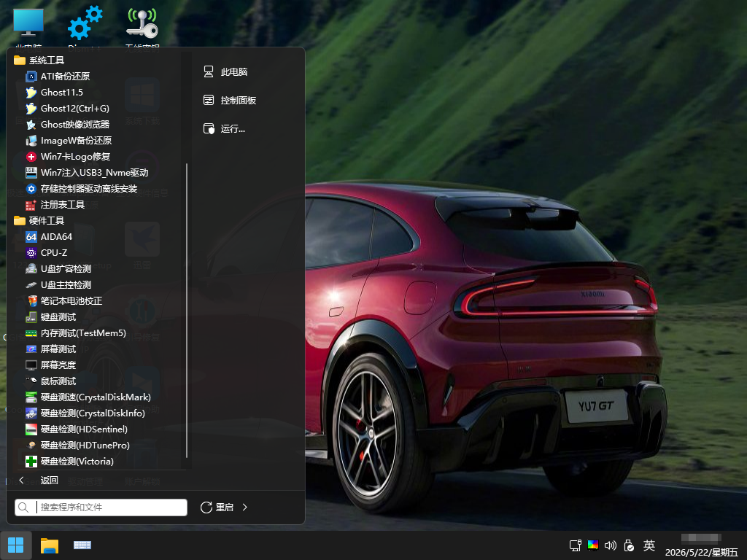747x560 pixels.
Task: Open ImageW备份还原 icon
Action: pyautogui.click(x=31, y=141)
